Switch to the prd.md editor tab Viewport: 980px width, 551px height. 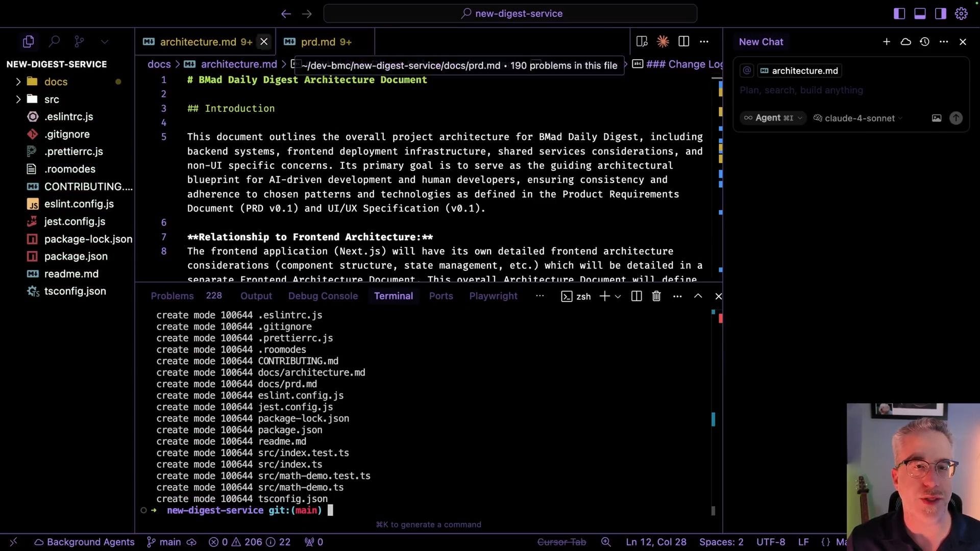tap(318, 42)
